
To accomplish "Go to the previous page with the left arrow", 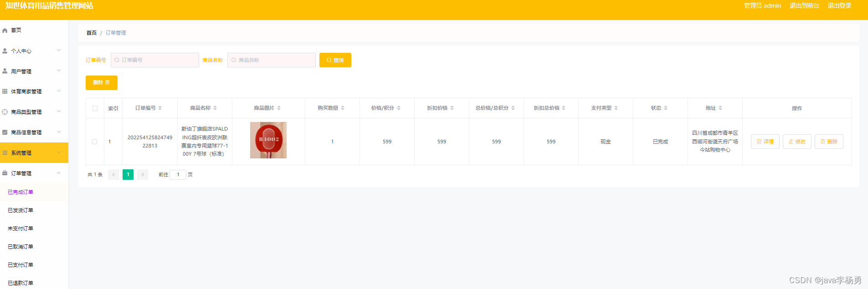I will pos(113,174).
